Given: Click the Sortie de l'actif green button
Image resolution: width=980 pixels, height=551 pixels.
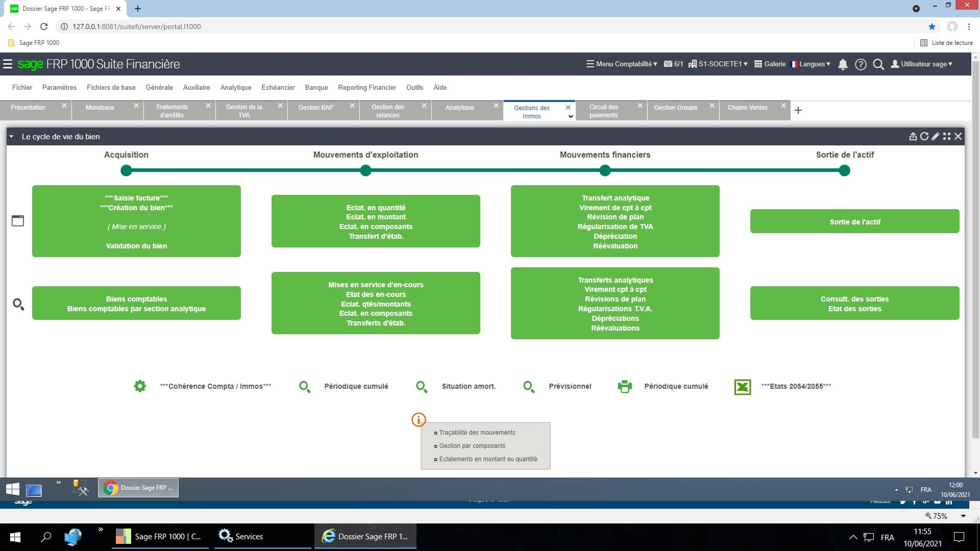Looking at the screenshot, I should click(x=854, y=221).
